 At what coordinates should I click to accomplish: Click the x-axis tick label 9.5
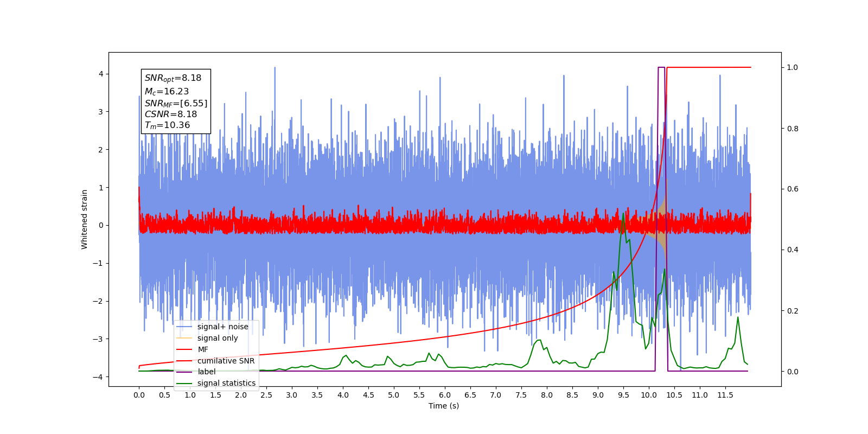[x=623, y=395]
